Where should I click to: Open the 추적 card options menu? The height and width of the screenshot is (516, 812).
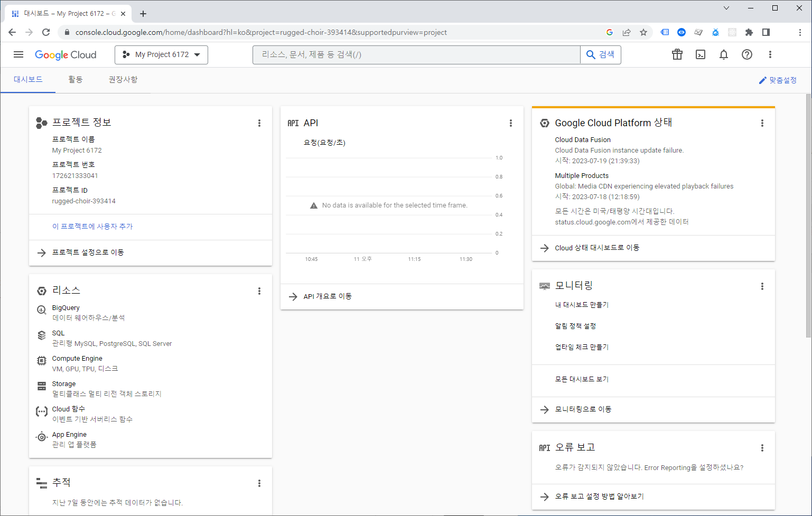(x=259, y=483)
